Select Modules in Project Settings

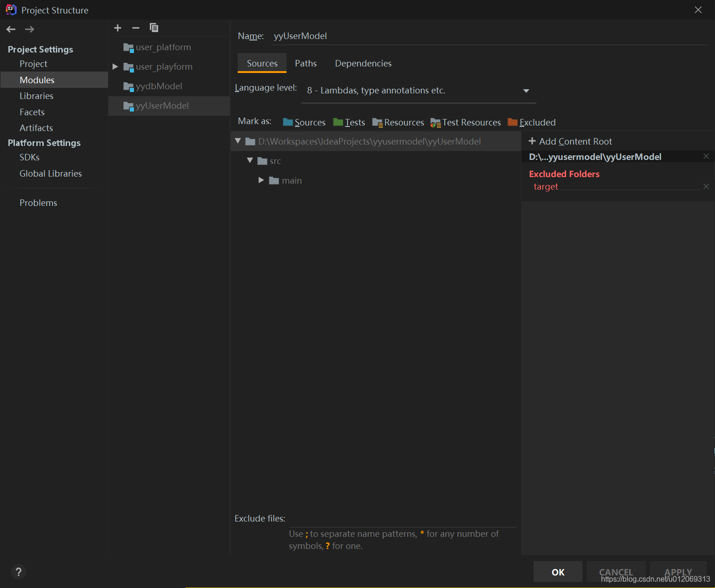(x=54, y=80)
